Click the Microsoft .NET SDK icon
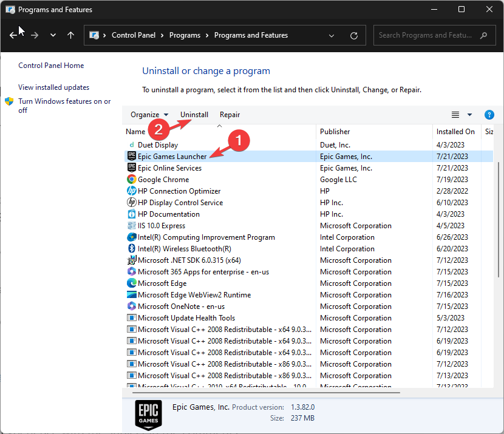This screenshot has height=434, width=504. (131, 260)
